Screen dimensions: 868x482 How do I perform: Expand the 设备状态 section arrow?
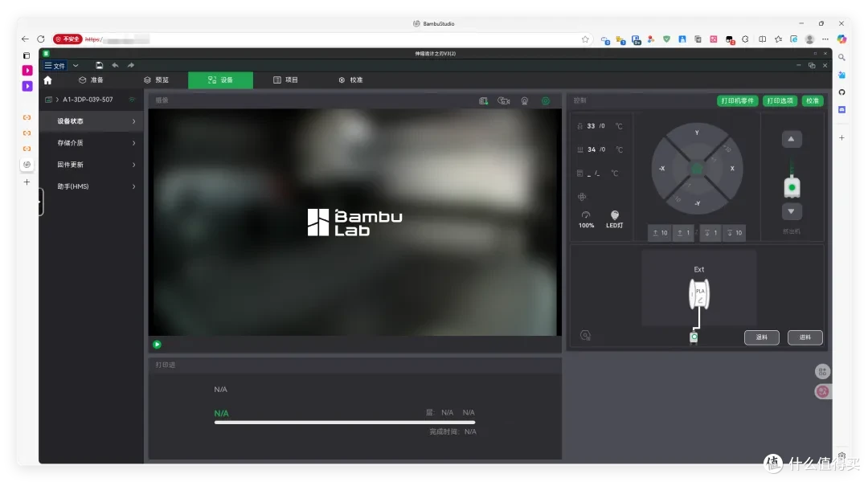coord(133,121)
